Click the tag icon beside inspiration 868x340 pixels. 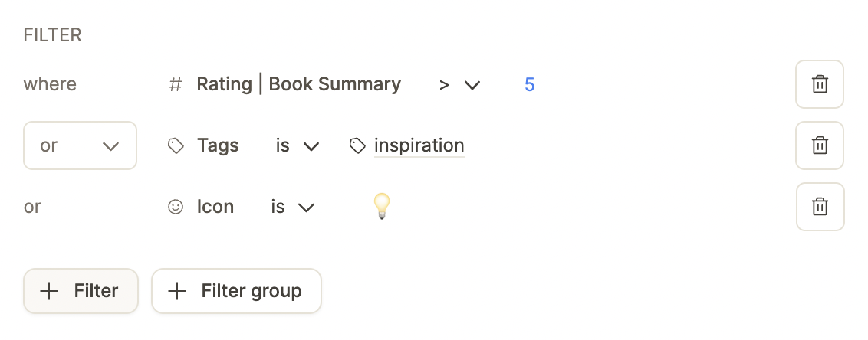[357, 146]
